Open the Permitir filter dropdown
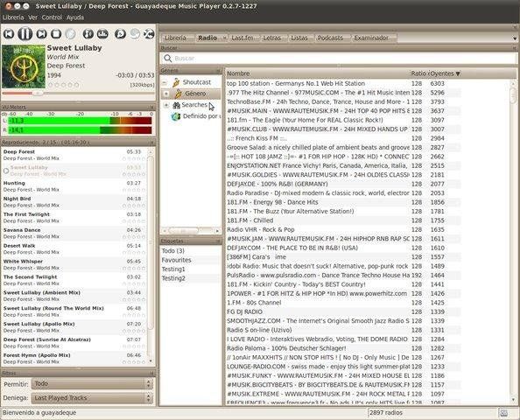520x420 pixels. [x=92, y=384]
